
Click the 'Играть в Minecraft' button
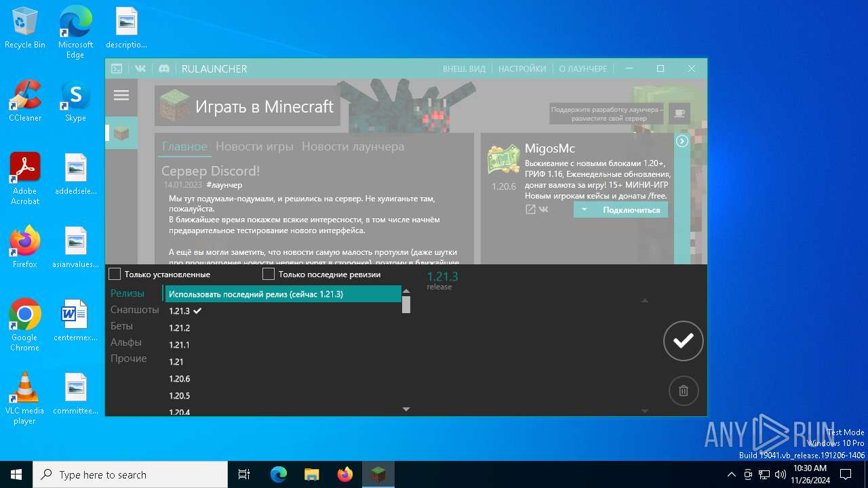(x=248, y=106)
